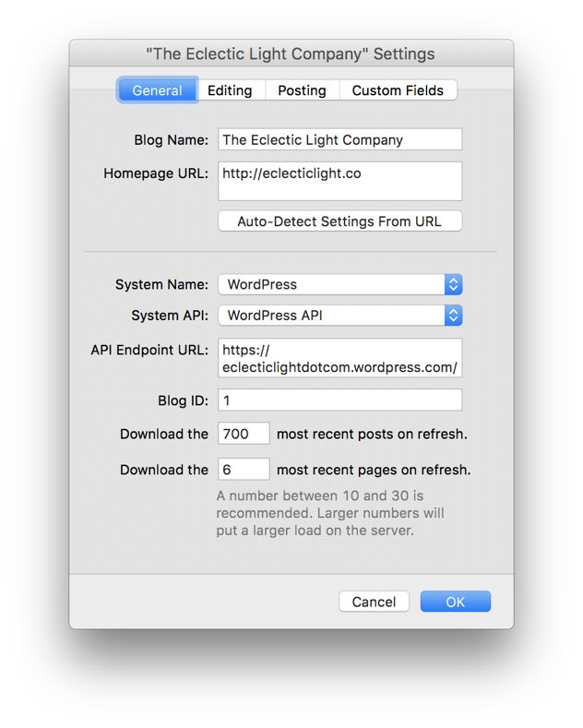Click the dialog title bar text
Viewport: 583px width, 728px height.
(291, 54)
